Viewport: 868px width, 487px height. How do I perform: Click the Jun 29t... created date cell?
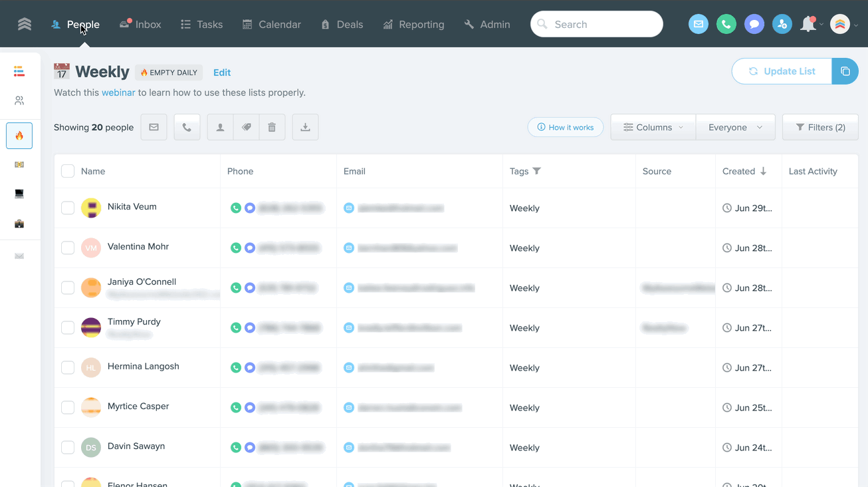coord(748,208)
